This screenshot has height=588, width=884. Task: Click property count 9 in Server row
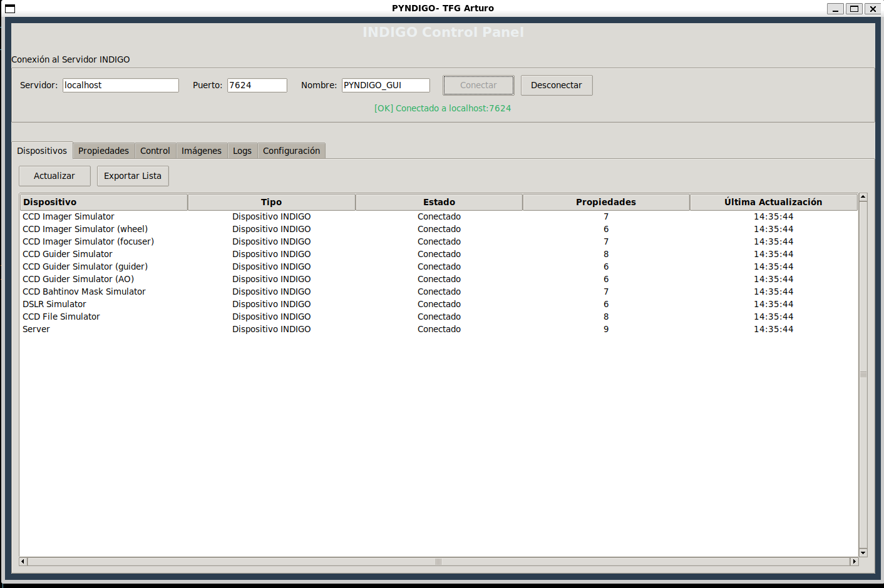(606, 329)
